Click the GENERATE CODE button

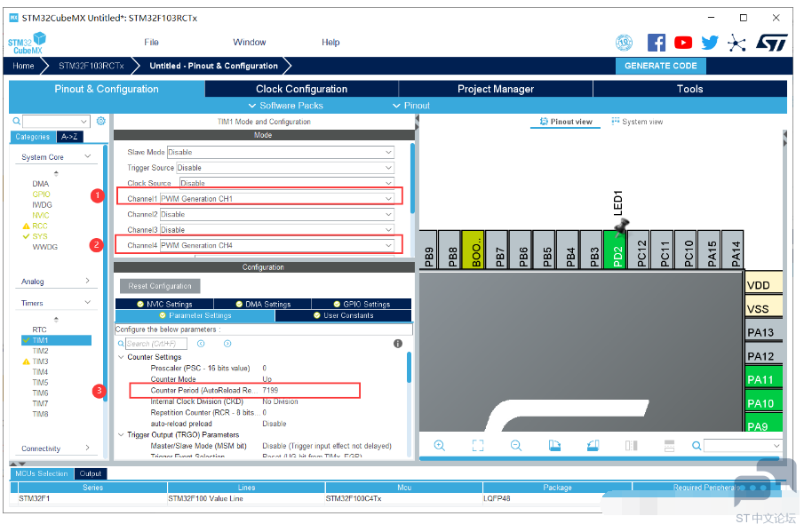pyautogui.click(x=660, y=66)
